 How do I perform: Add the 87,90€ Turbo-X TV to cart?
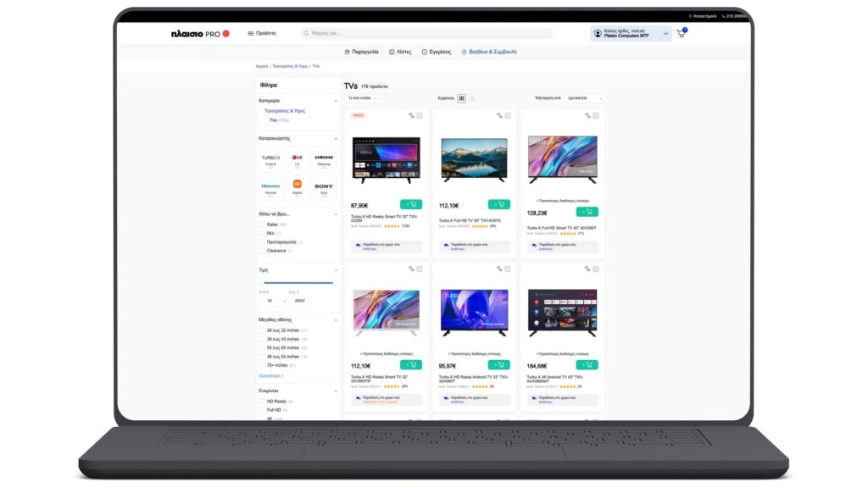[x=411, y=204]
